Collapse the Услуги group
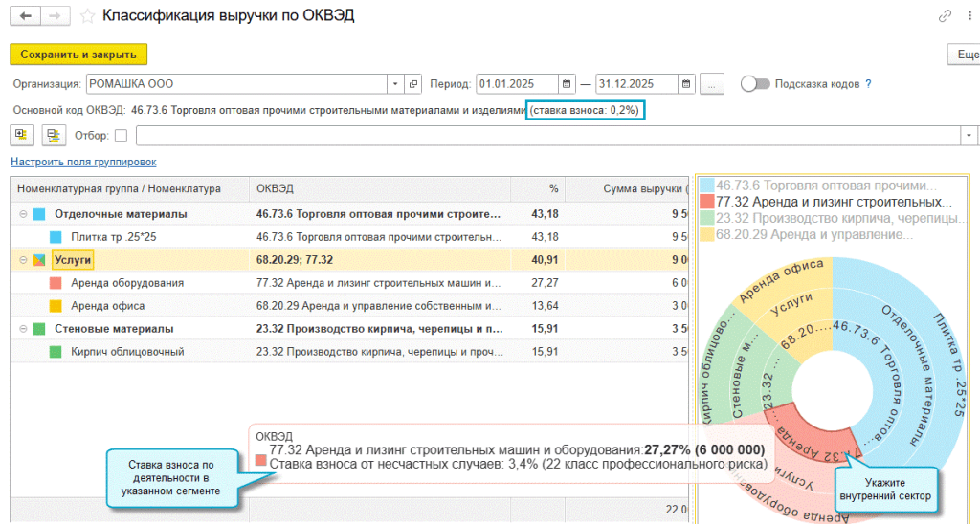Image resolution: width=980 pixels, height=524 pixels. click(x=23, y=260)
